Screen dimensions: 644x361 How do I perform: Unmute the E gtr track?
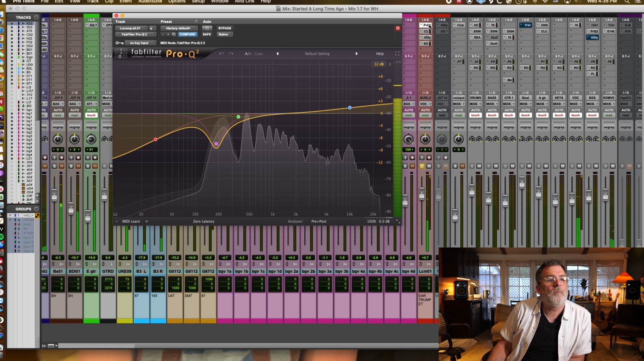click(95, 166)
